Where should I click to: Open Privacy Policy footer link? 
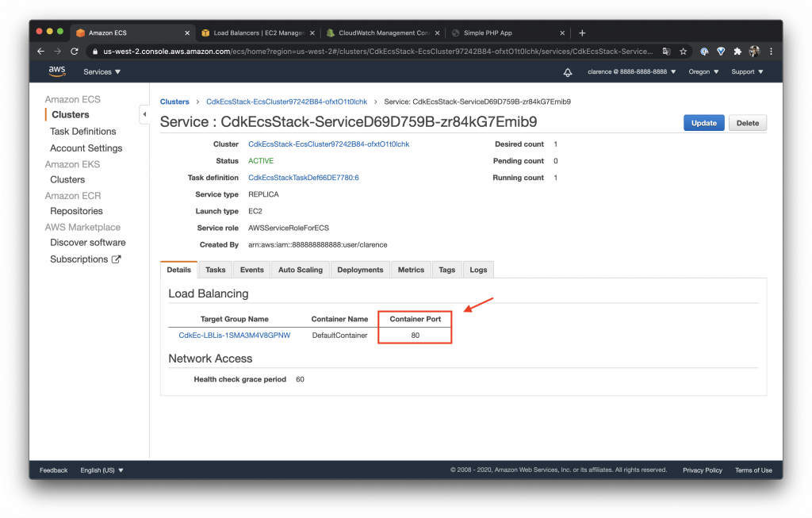click(x=703, y=470)
